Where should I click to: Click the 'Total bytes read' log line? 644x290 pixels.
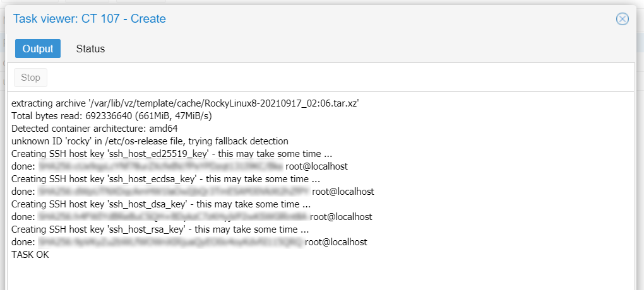[112, 116]
